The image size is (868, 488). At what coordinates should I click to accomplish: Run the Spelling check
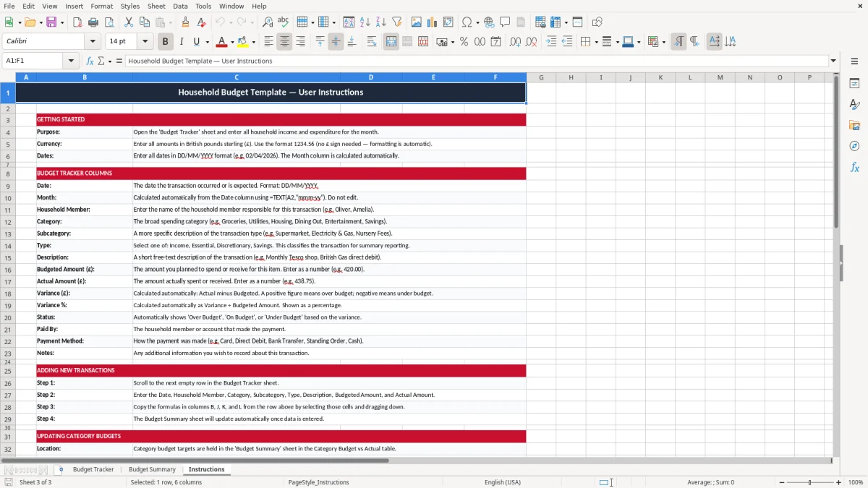pos(284,22)
